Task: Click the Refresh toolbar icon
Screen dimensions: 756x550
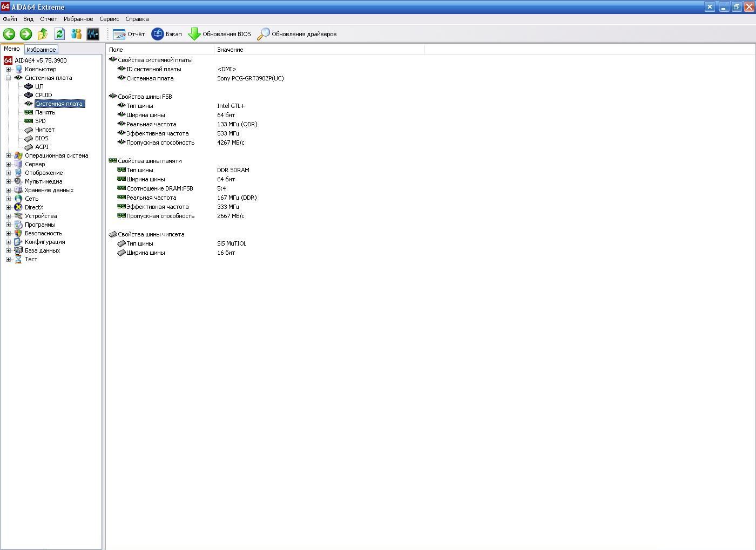Action: 59,34
